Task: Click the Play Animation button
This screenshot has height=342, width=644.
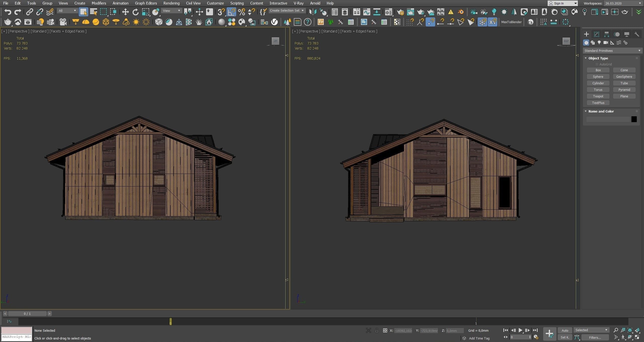Action: coord(520,330)
